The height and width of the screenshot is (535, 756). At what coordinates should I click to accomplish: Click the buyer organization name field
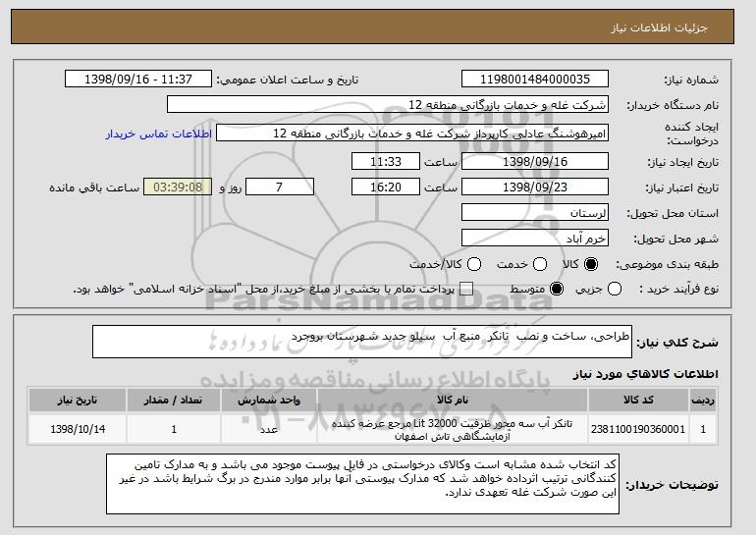coord(388,105)
